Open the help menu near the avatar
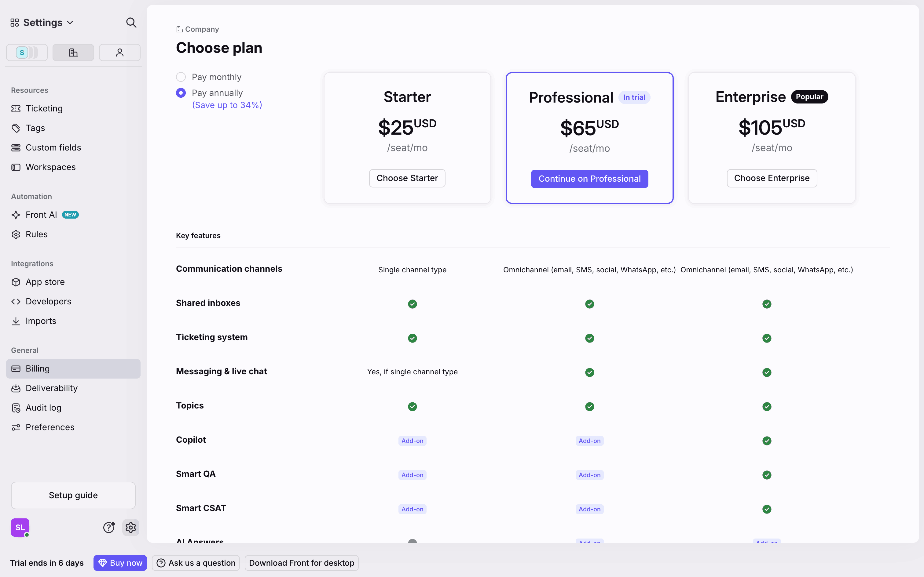Screen dimensions: 924x577 click(x=109, y=528)
